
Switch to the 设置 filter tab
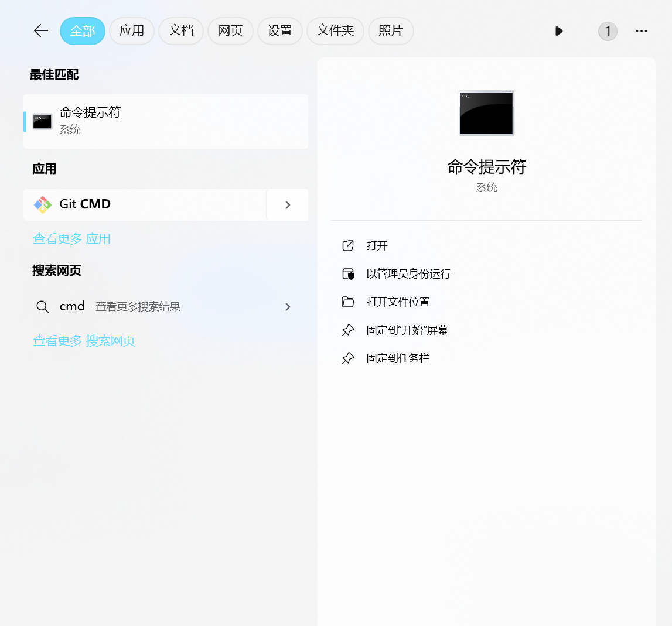280,31
